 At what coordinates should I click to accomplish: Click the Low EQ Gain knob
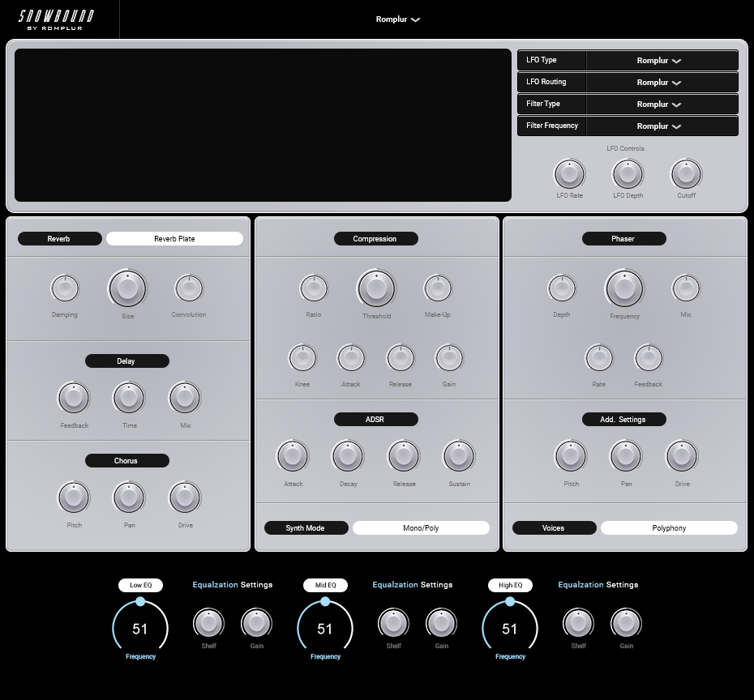pyautogui.click(x=256, y=624)
